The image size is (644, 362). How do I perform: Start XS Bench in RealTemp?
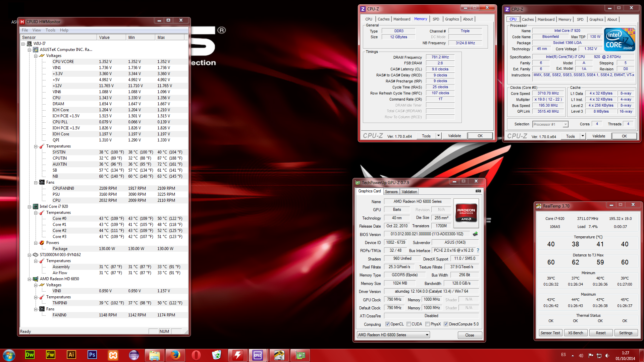(576, 333)
